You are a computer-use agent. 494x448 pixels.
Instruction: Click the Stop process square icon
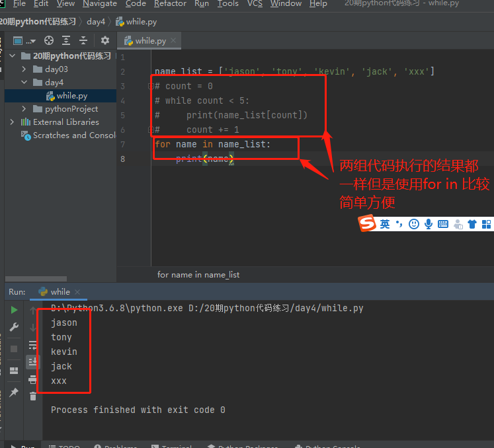tap(14, 349)
